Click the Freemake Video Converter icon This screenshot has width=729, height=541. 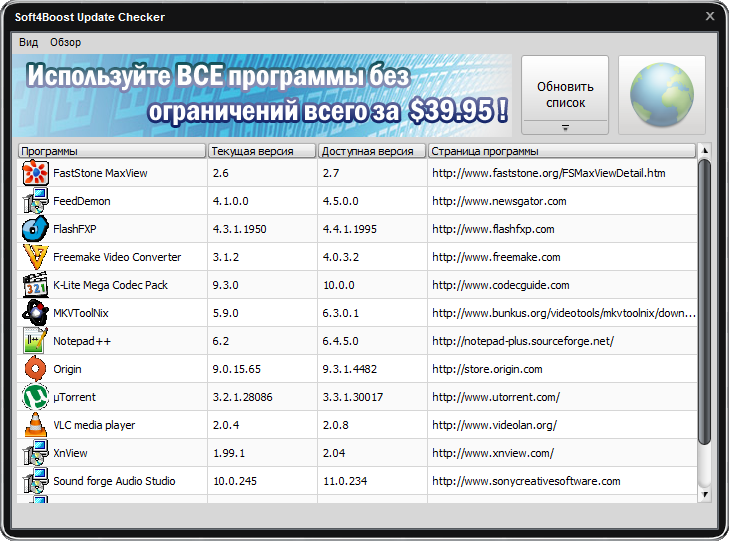pos(35,257)
